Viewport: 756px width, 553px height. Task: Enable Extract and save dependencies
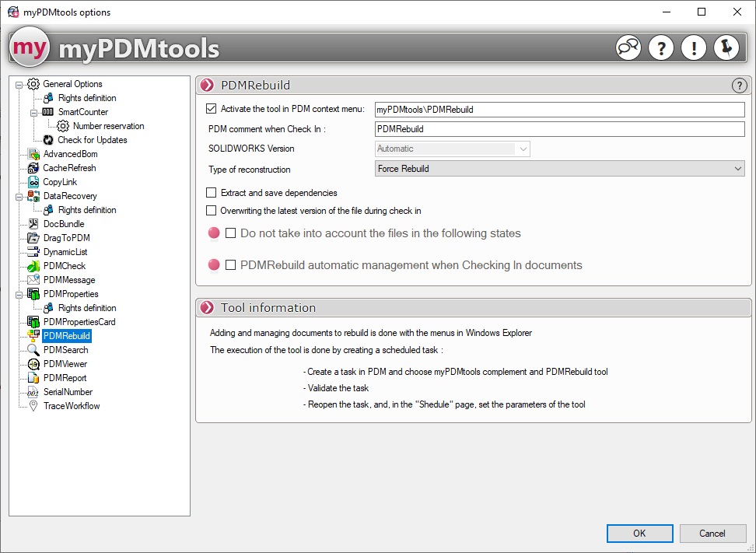[212, 193]
